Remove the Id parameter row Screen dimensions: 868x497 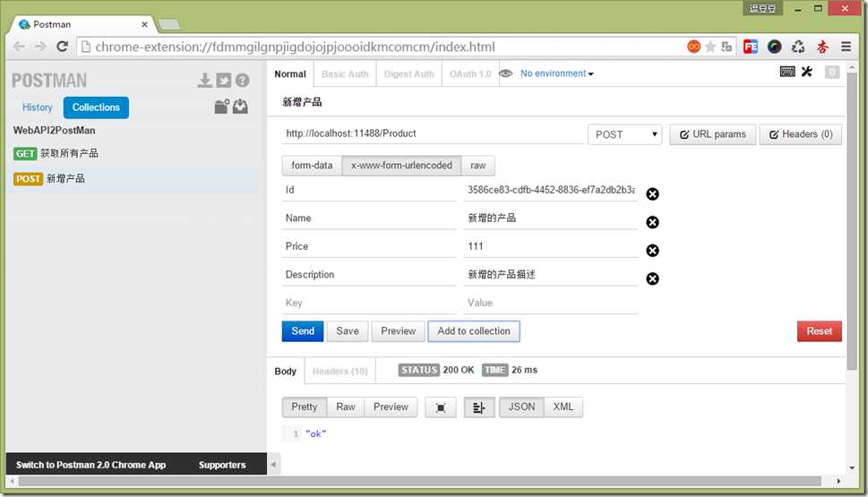pos(653,193)
